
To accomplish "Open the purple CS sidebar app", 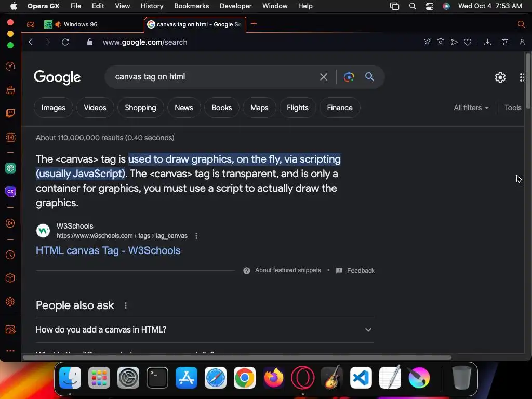I will (10, 191).
